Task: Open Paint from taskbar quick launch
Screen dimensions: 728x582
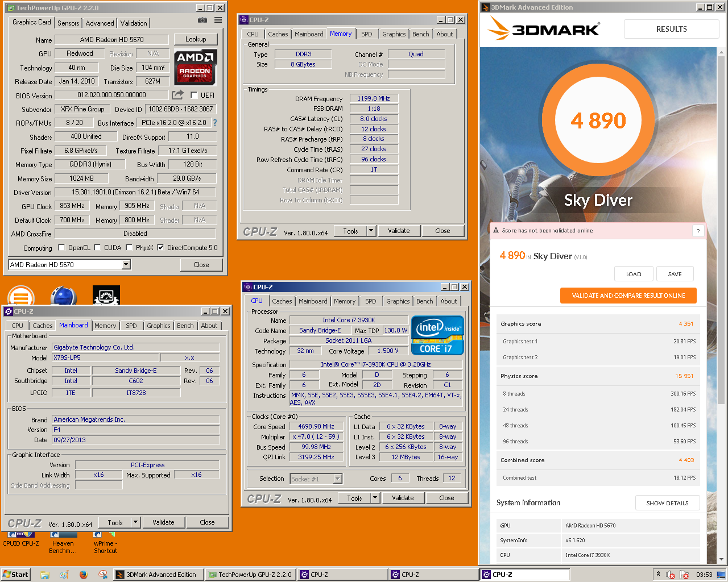Action: 64,575
